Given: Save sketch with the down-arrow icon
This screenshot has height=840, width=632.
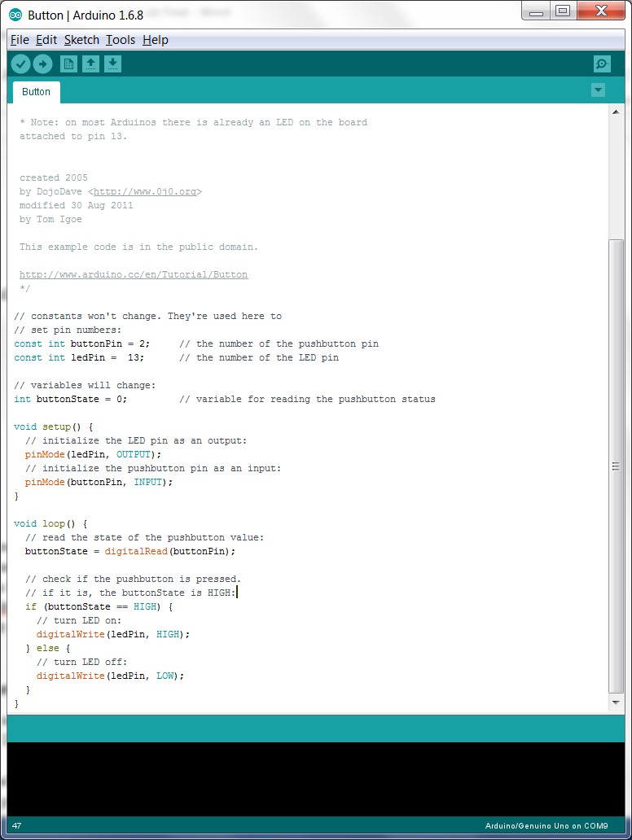Looking at the screenshot, I should (x=112, y=64).
